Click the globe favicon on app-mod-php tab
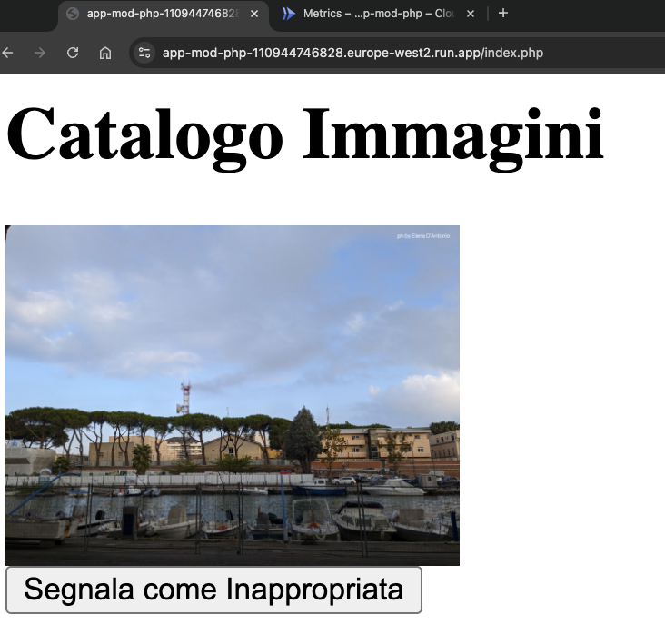665x644 pixels. pyautogui.click(x=74, y=14)
